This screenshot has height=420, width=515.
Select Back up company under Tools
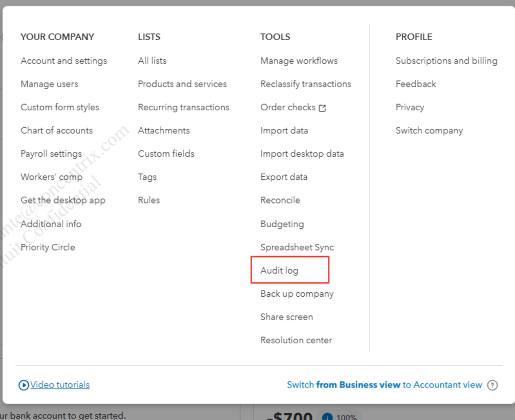tap(297, 294)
